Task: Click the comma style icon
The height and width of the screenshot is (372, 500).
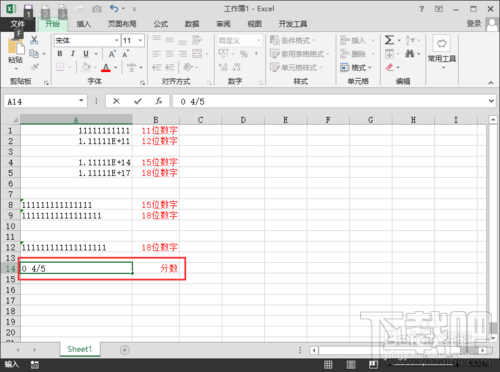Action: (x=256, y=54)
